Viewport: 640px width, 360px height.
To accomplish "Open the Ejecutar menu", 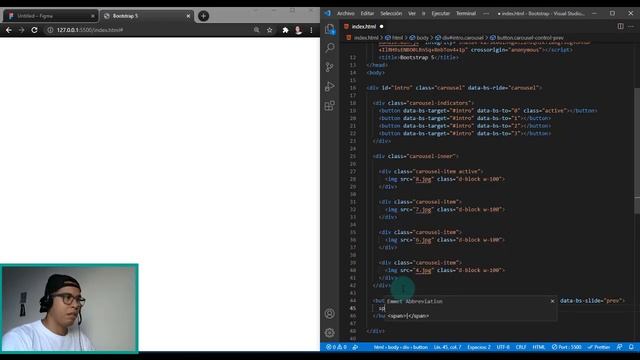I will click(x=440, y=13).
